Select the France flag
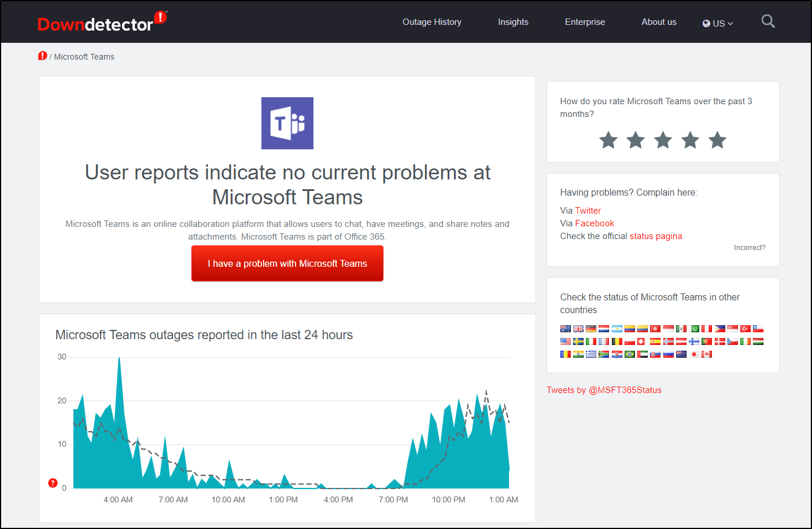812x529 pixels. pos(604,341)
